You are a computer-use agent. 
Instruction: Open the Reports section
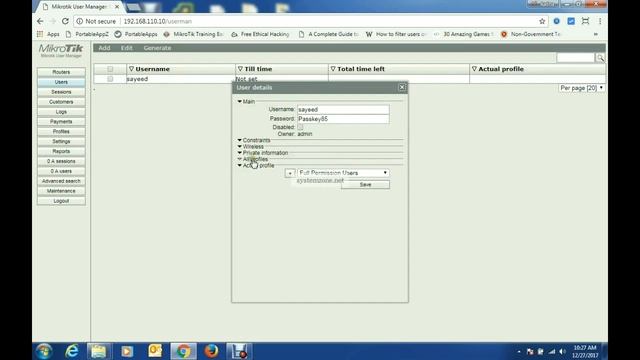pyautogui.click(x=61, y=151)
